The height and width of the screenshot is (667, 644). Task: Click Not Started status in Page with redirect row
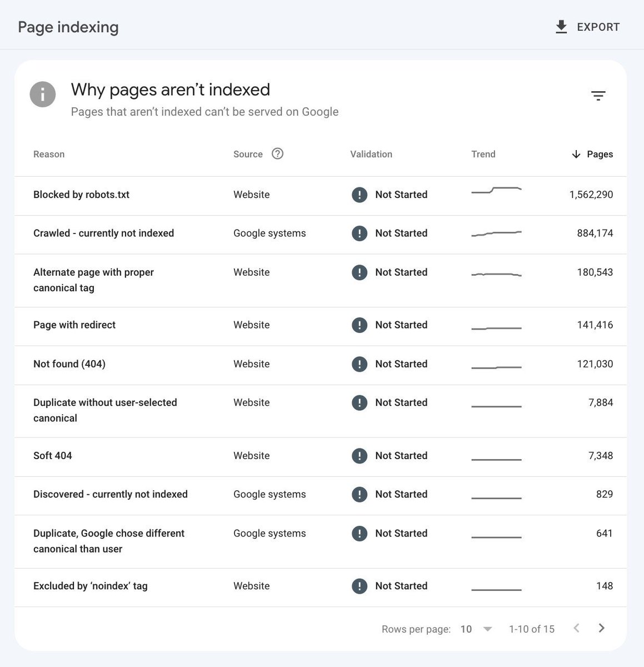coord(401,325)
